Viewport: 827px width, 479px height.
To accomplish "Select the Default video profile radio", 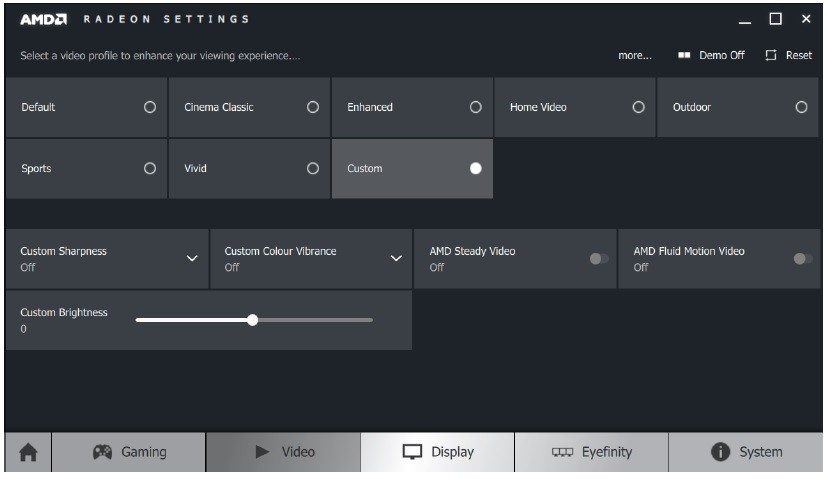I will pos(150,108).
